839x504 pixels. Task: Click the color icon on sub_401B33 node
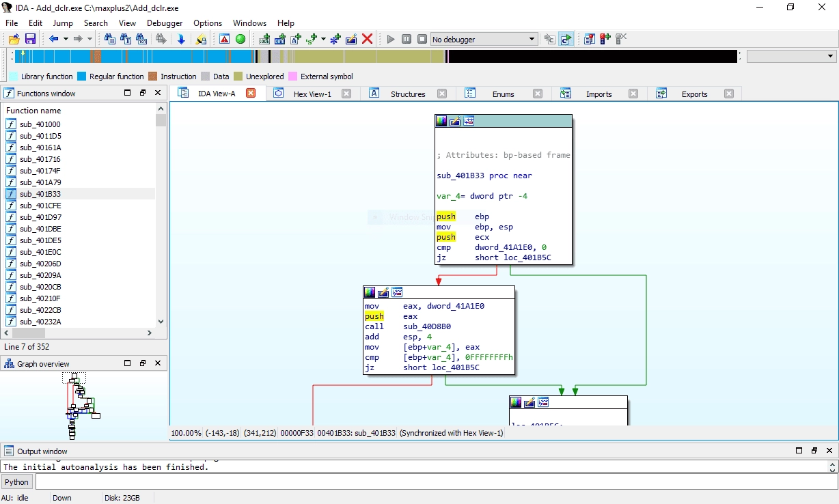(x=441, y=121)
